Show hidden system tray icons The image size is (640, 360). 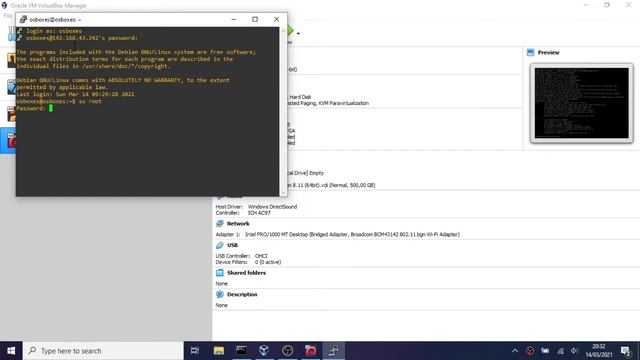point(515,351)
